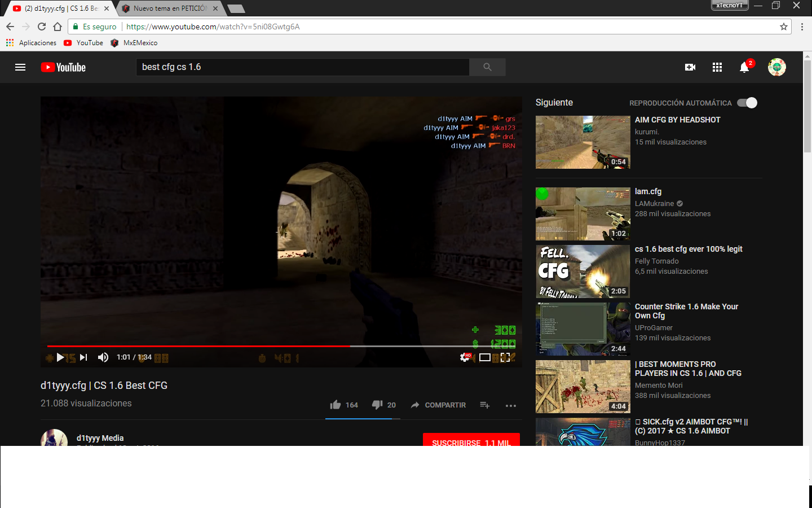Go back in browser history
This screenshot has height=508, width=812.
click(10, 27)
